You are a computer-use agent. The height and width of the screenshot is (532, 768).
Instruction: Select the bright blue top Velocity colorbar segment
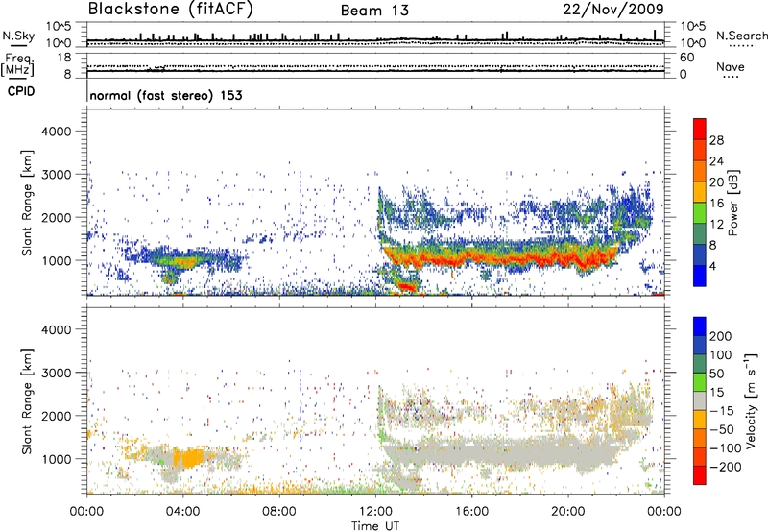[x=700, y=326]
